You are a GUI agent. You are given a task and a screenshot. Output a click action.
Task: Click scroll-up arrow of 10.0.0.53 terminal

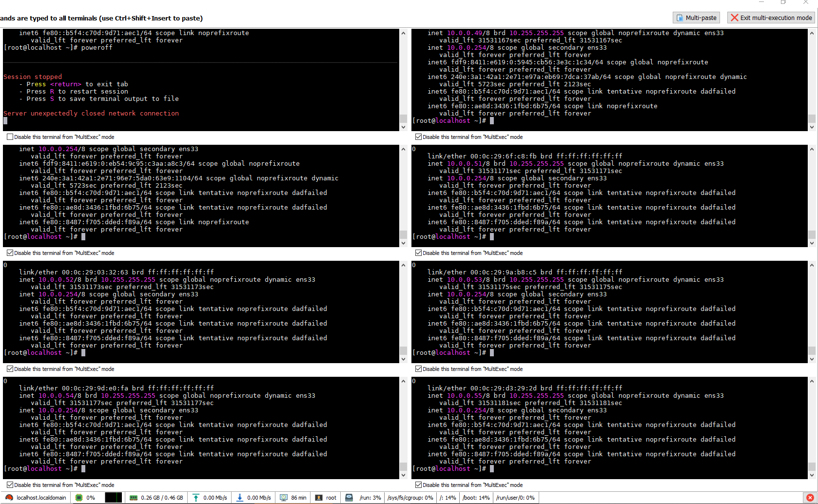pos(812,265)
